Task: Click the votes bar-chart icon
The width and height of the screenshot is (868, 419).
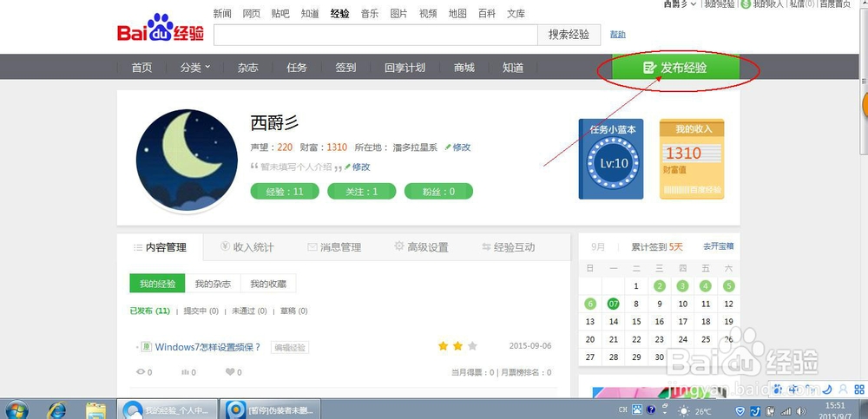Action: [x=186, y=372]
